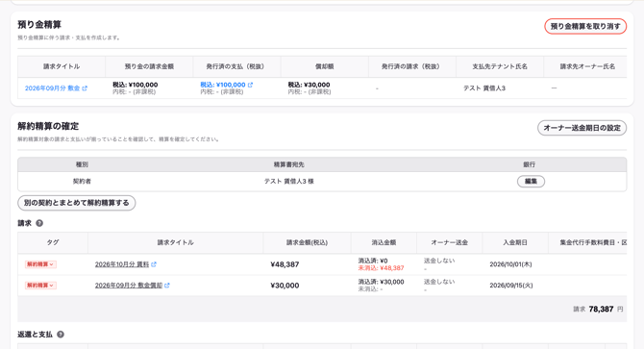Viewport: 644px width, 349px height.
Task: Click the 入金期日 column header
Action: coord(515,242)
